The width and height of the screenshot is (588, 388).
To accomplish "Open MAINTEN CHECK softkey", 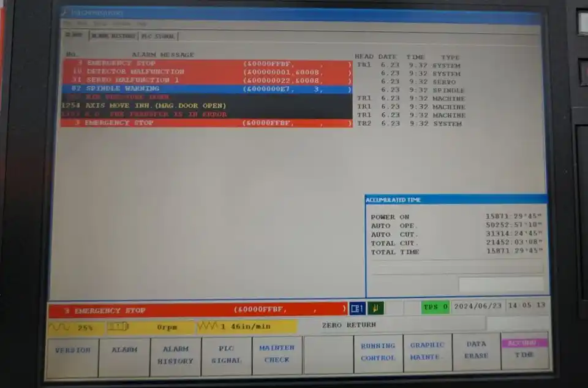I will (277, 354).
